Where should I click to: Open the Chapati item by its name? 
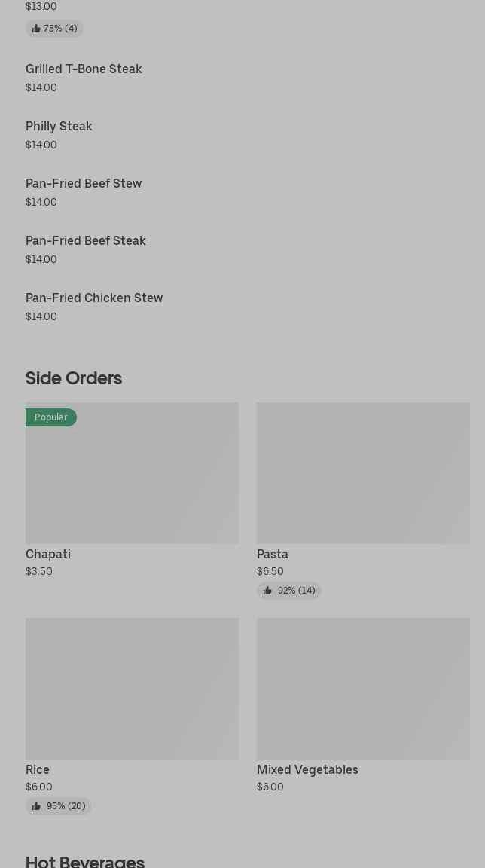tap(48, 555)
